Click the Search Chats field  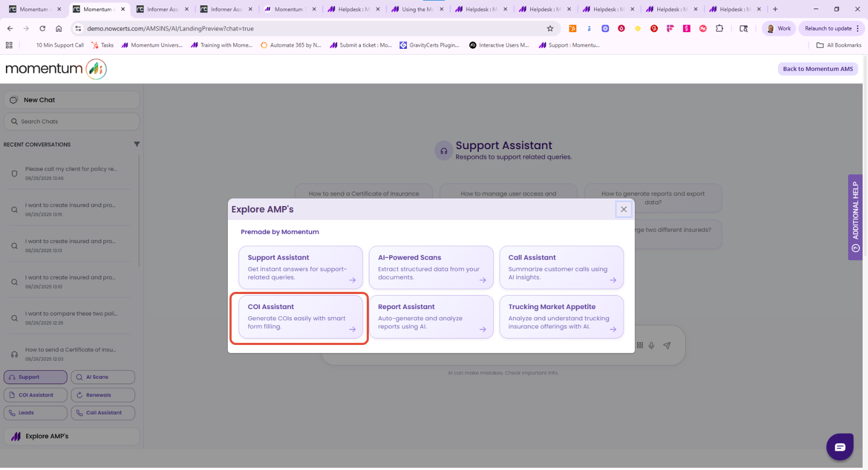tap(72, 121)
